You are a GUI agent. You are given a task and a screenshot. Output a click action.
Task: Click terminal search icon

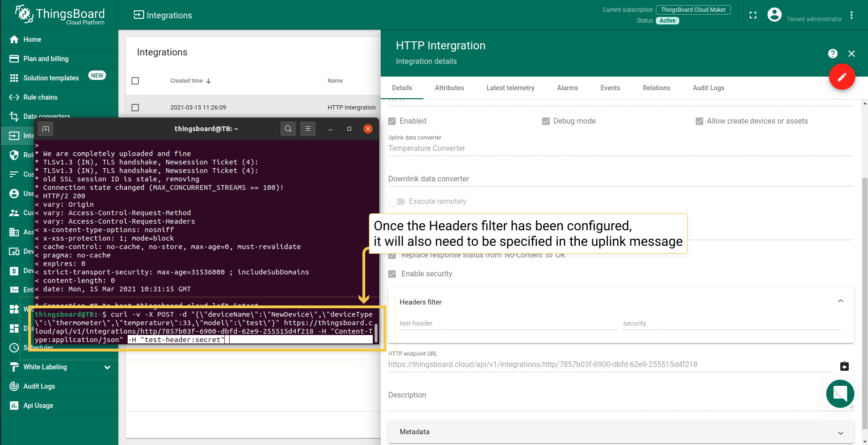click(x=288, y=129)
